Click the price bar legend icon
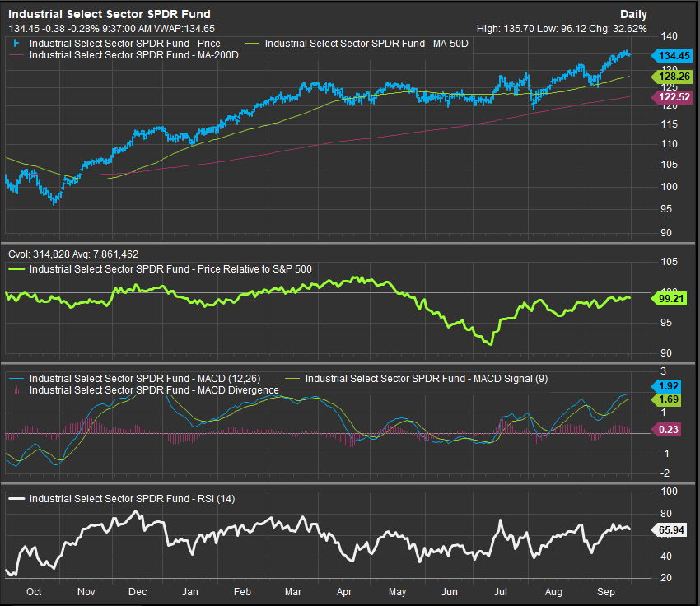This screenshot has width=700, height=606. [16, 44]
